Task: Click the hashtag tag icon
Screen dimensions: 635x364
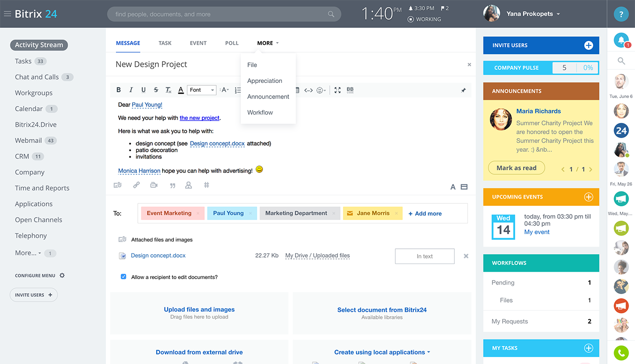Action: click(207, 185)
